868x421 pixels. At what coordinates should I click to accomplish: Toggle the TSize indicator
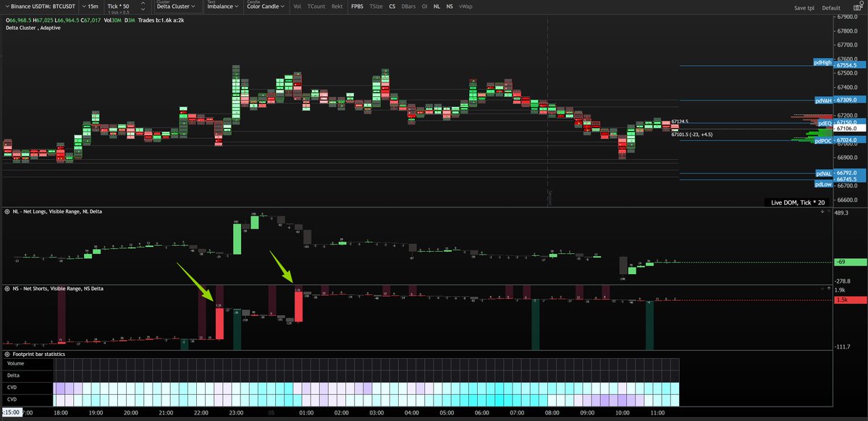click(x=376, y=7)
